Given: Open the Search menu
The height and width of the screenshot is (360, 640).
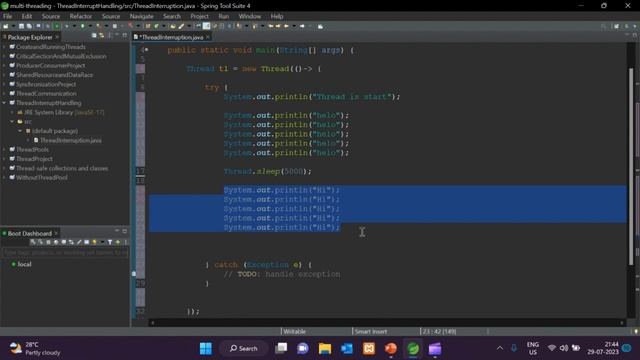Looking at the screenshot, I should (x=172, y=16).
